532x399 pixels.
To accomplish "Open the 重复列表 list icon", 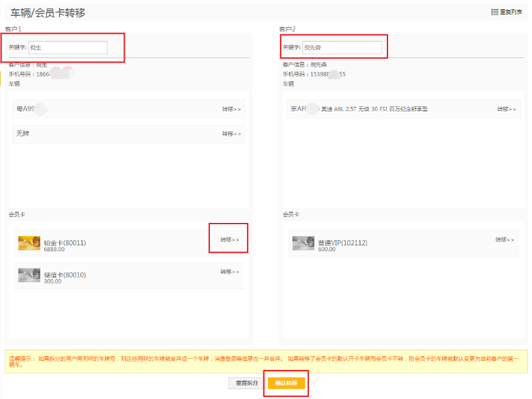I will tap(495, 13).
